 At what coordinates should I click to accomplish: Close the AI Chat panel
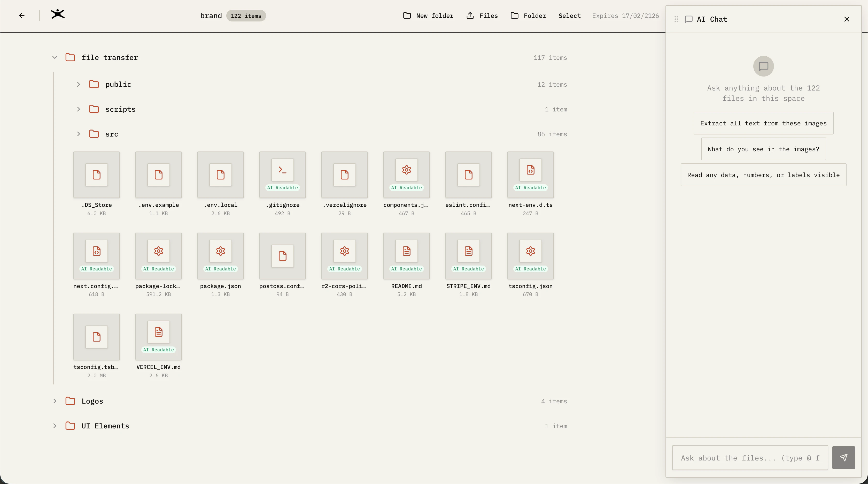coord(847,19)
